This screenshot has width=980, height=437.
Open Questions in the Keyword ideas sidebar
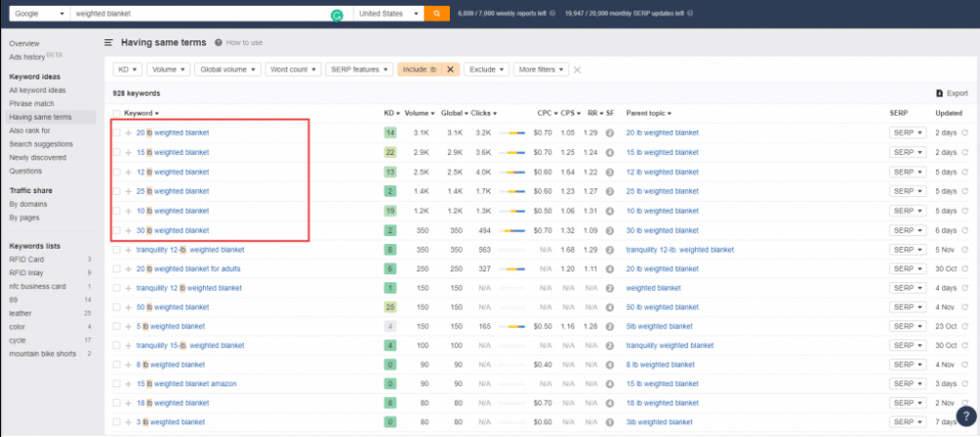[x=26, y=170]
